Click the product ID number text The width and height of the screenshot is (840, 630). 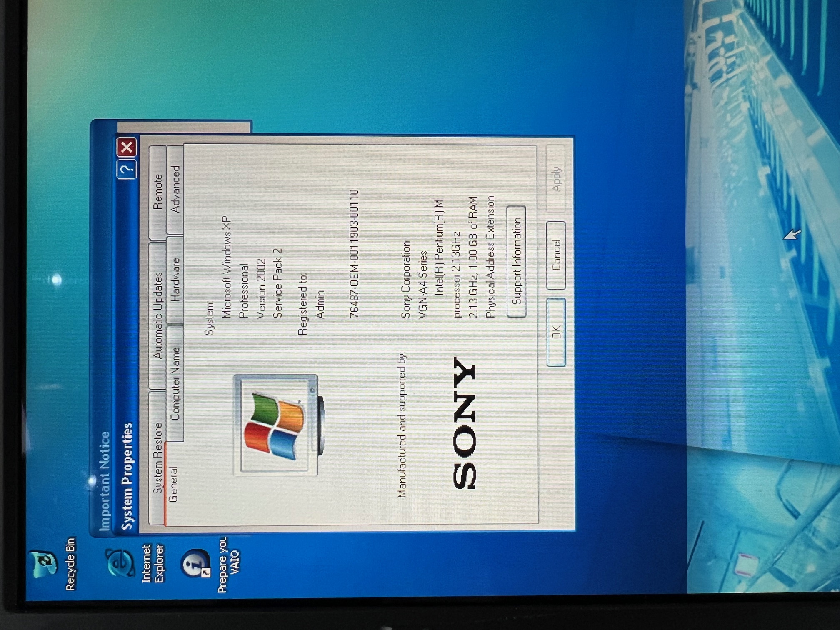coord(353,253)
